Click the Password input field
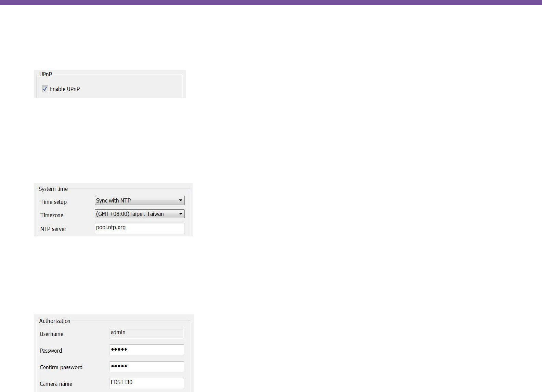The width and height of the screenshot is (542, 392). click(147, 350)
